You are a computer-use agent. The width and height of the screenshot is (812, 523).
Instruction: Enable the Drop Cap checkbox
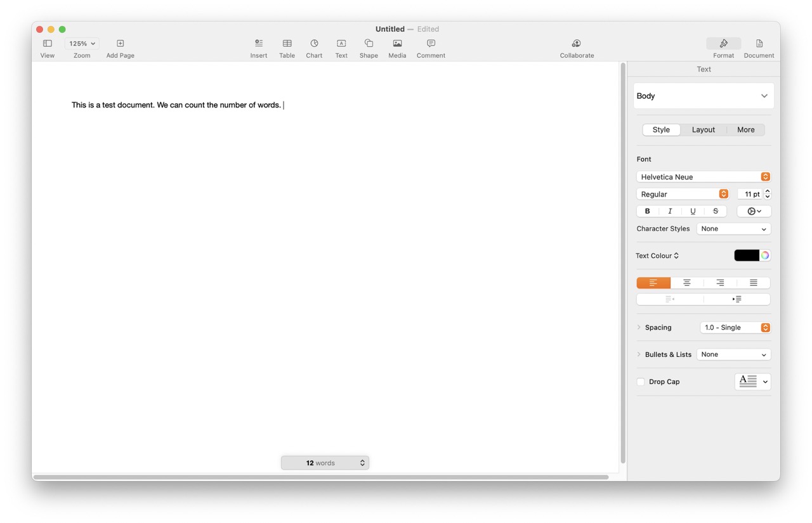coord(641,382)
